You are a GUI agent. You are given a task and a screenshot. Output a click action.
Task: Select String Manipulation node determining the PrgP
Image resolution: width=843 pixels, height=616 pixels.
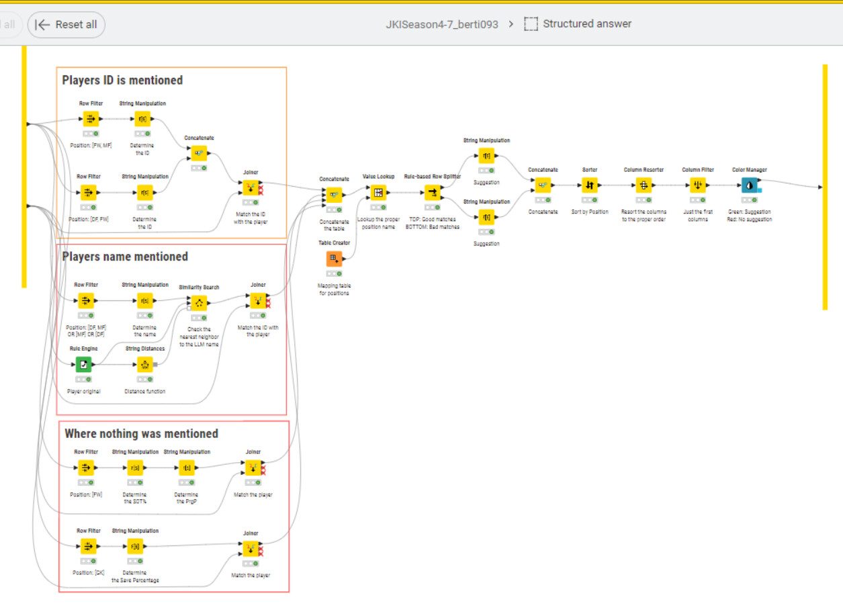click(x=187, y=468)
